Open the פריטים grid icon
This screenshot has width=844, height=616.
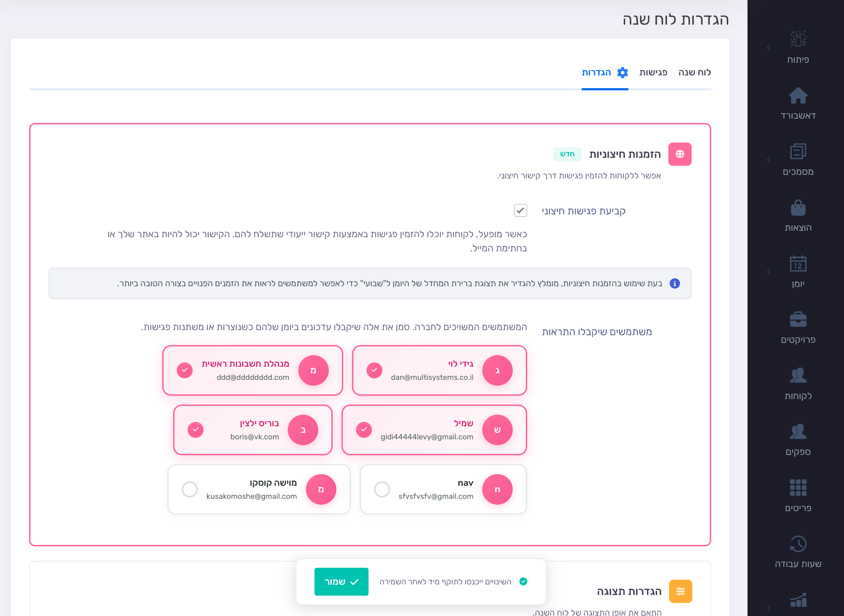(x=798, y=488)
